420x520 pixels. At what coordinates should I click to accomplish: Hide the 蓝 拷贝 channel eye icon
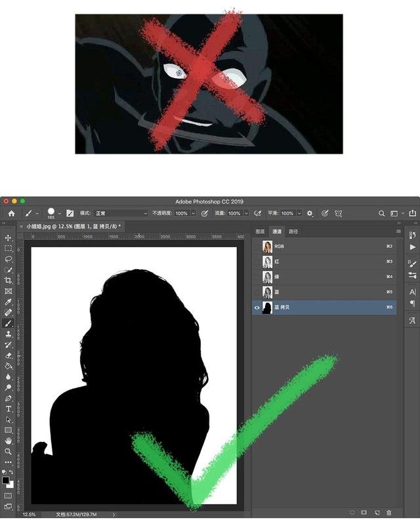(x=257, y=307)
